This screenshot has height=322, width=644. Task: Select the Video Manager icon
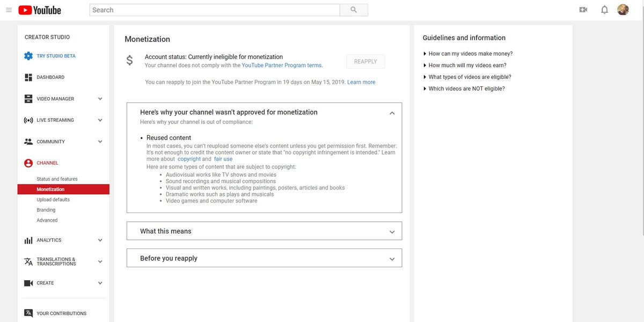pos(28,98)
